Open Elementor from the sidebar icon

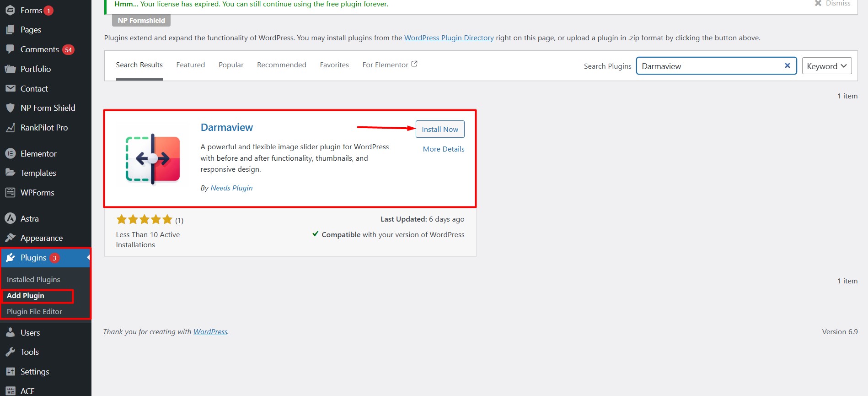coord(10,154)
